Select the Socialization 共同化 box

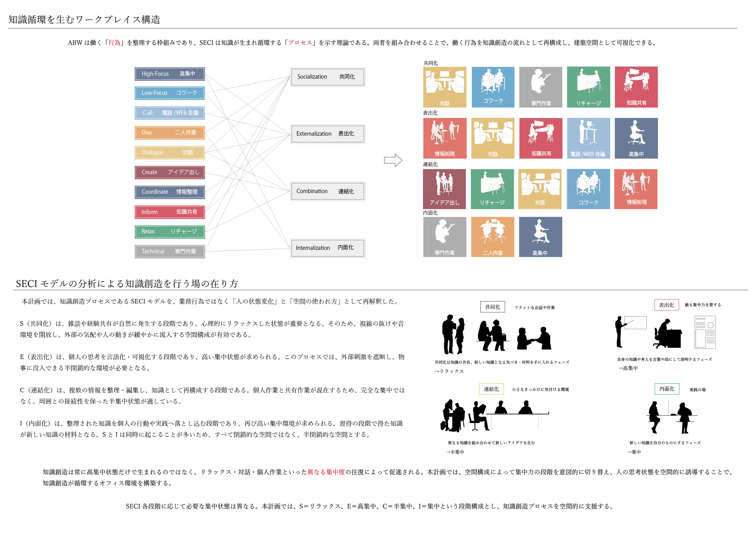pyautogui.click(x=327, y=77)
